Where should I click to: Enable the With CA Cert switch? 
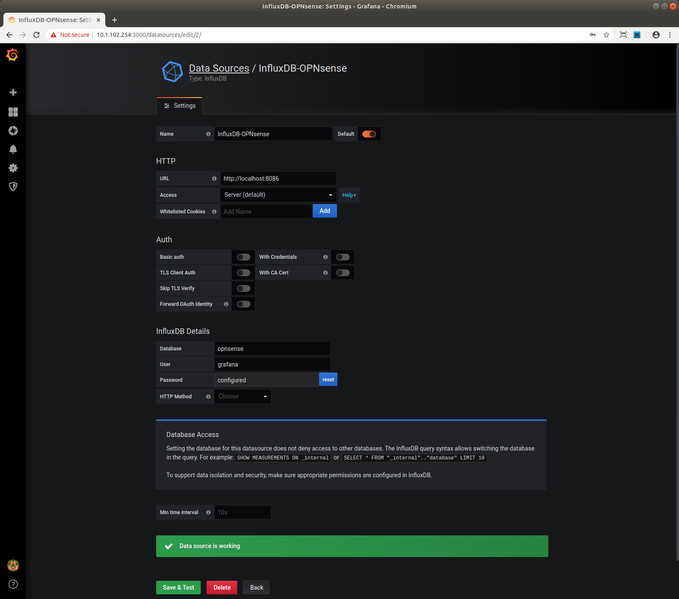click(343, 272)
